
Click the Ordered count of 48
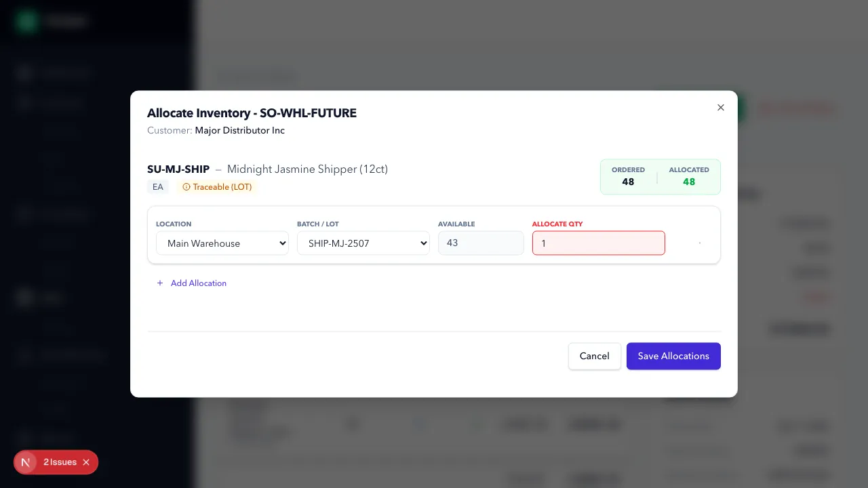coord(628,182)
